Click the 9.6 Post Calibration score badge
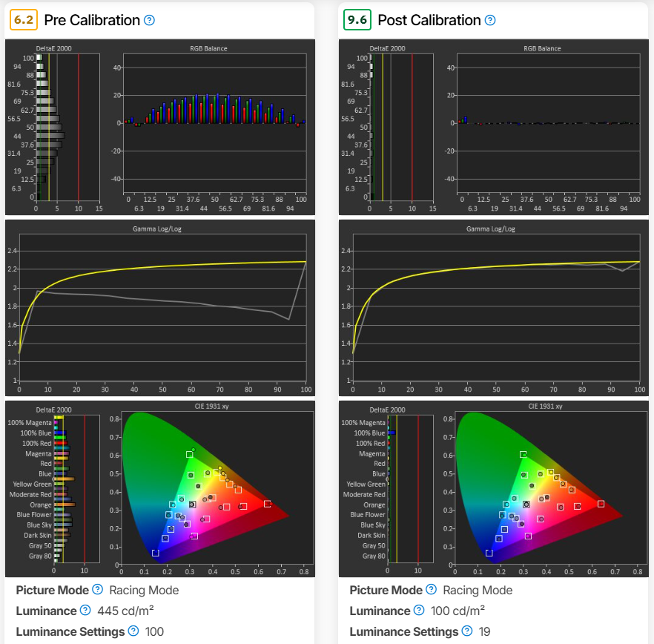Screen dimensions: 654x644 coord(357,19)
